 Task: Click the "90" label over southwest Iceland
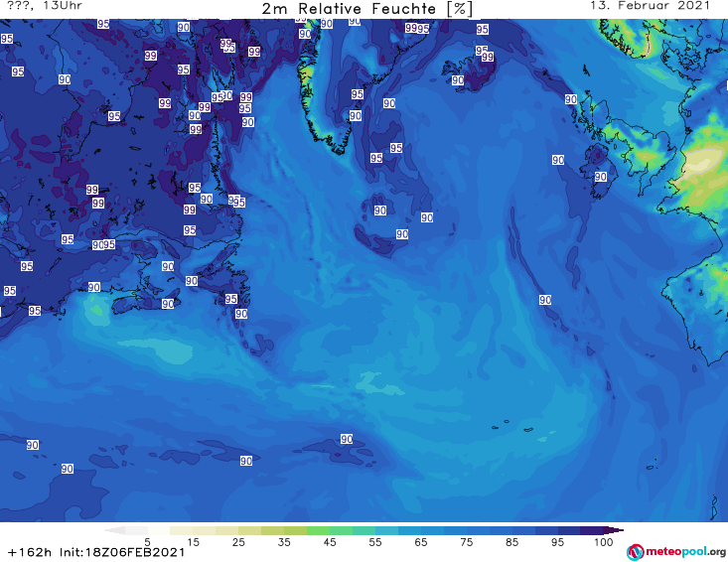click(458, 80)
